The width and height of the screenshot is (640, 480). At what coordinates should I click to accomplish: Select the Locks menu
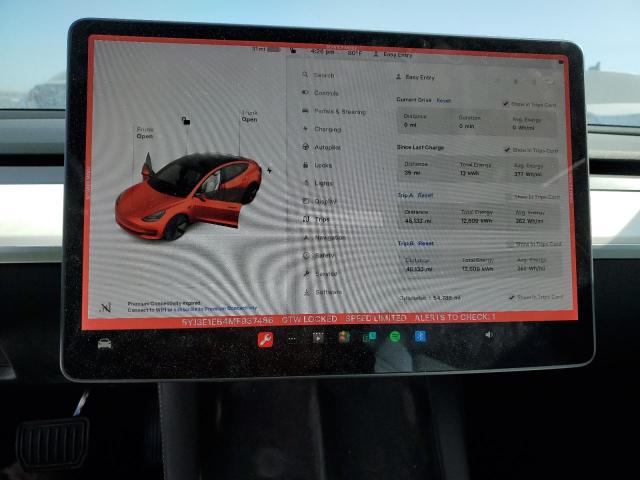click(318, 165)
